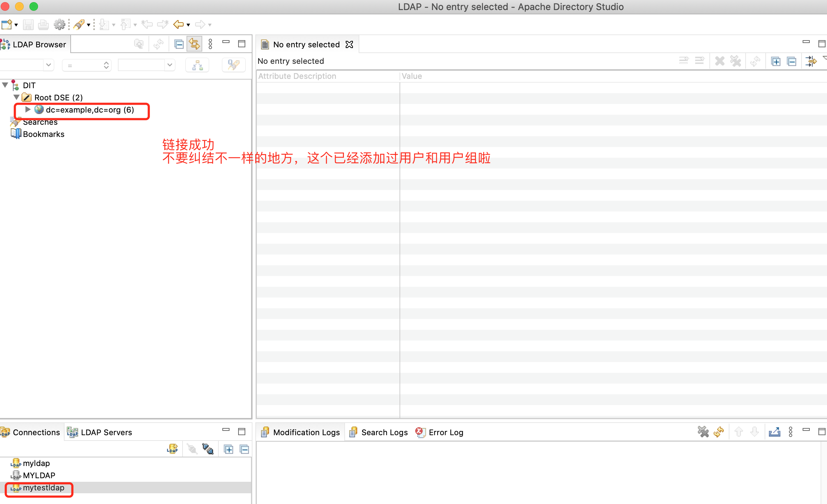Save the current editor with the Save icon
Viewport: 827px width, 504px height.
pos(28,24)
